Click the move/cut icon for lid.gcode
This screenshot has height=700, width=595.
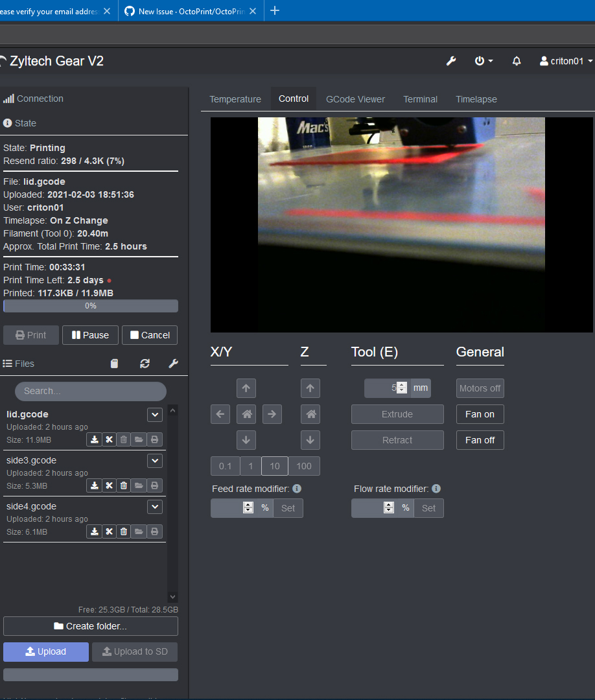(x=109, y=439)
